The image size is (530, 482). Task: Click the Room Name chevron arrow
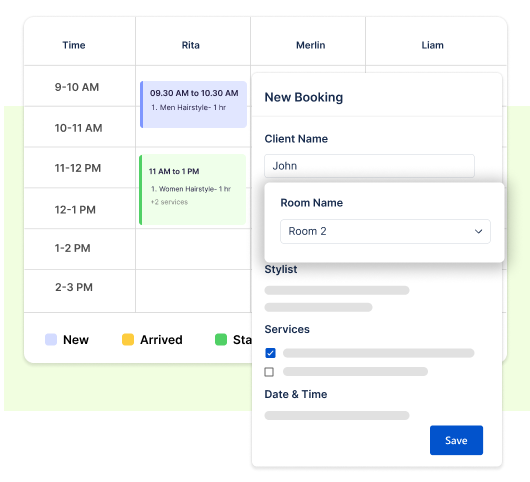tap(478, 231)
